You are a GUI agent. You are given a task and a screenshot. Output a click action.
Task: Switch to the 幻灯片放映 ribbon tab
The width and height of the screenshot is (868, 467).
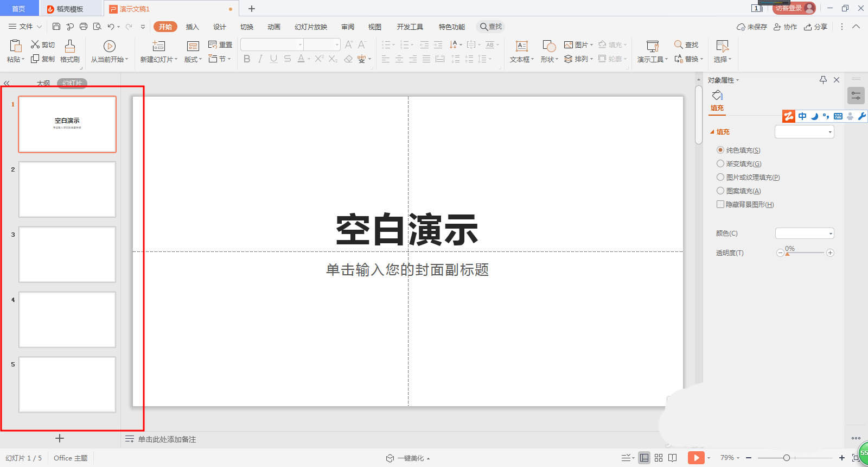pos(311,27)
